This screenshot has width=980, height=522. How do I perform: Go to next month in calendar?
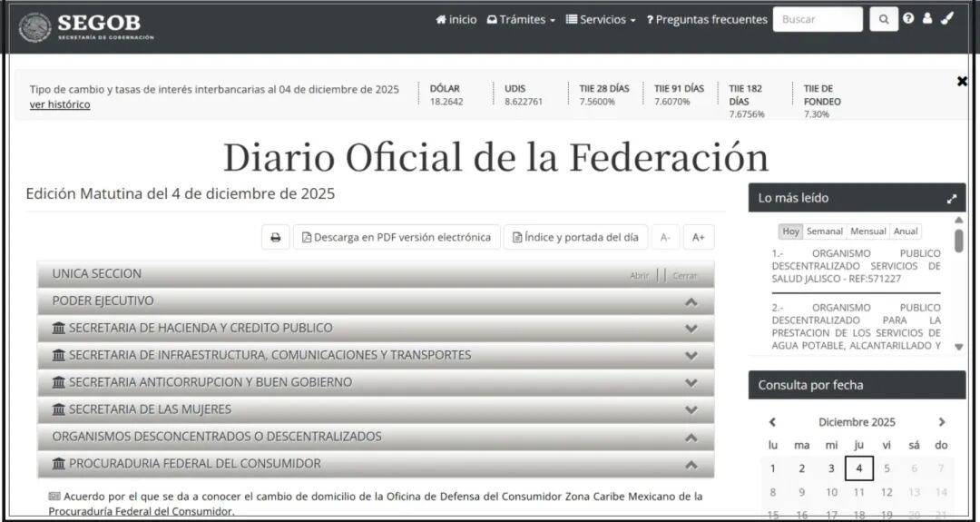(x=942, y=422)
